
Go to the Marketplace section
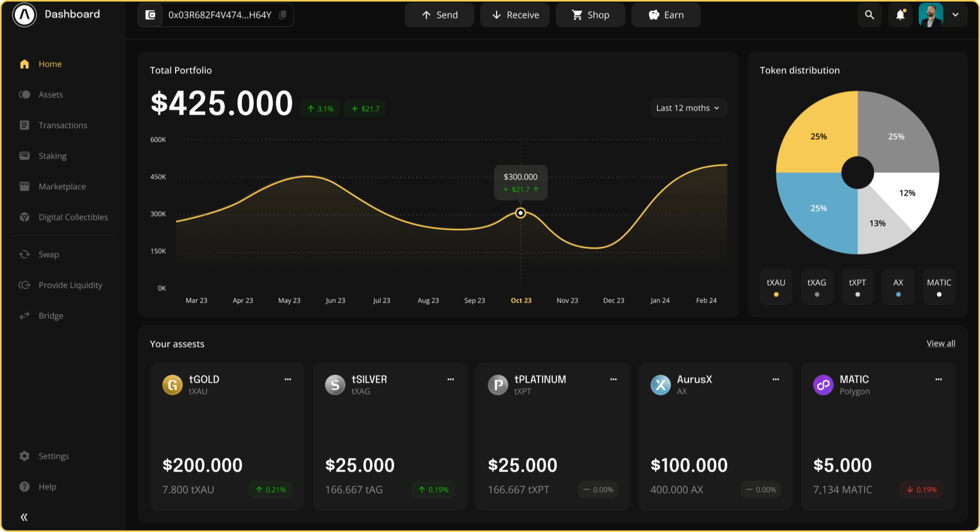[x=62, y=186]
